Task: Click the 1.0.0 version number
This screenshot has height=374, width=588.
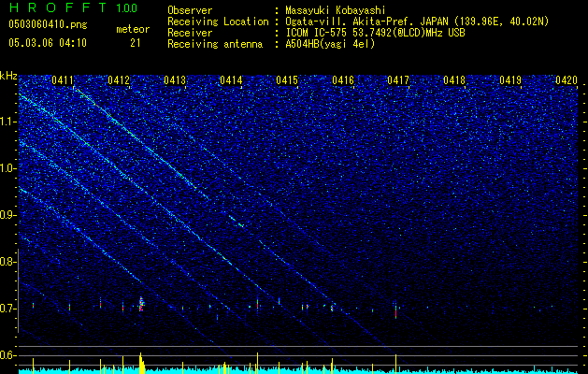Action: click(x=126, y=7)
